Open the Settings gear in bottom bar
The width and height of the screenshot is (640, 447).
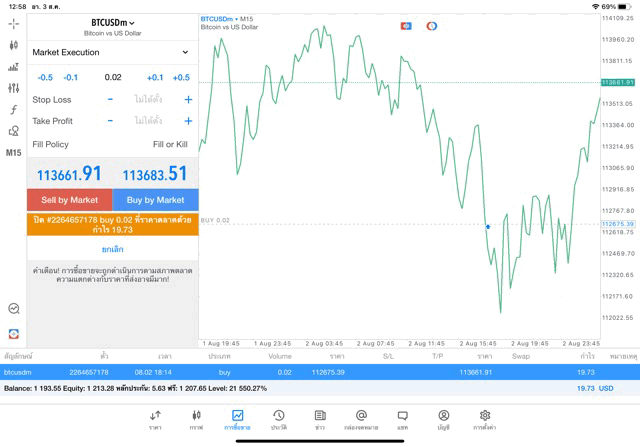(485, 419)
